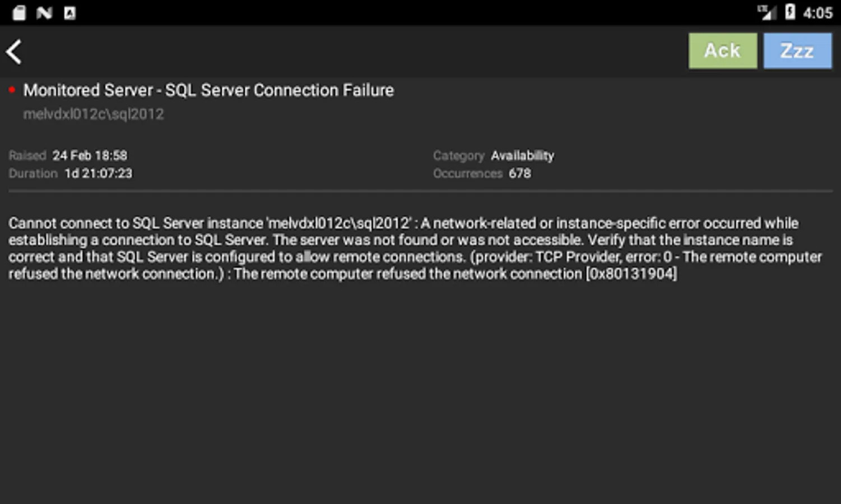Tap the SD card status bar icon
Viewport: 841px width, 504px height.
19,12
